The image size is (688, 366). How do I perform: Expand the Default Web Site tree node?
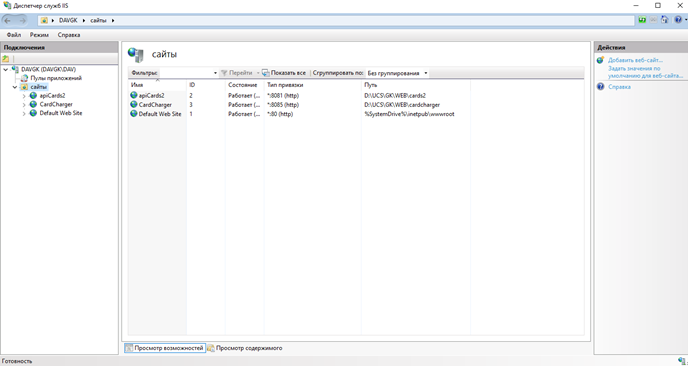[x=24, y=113]
